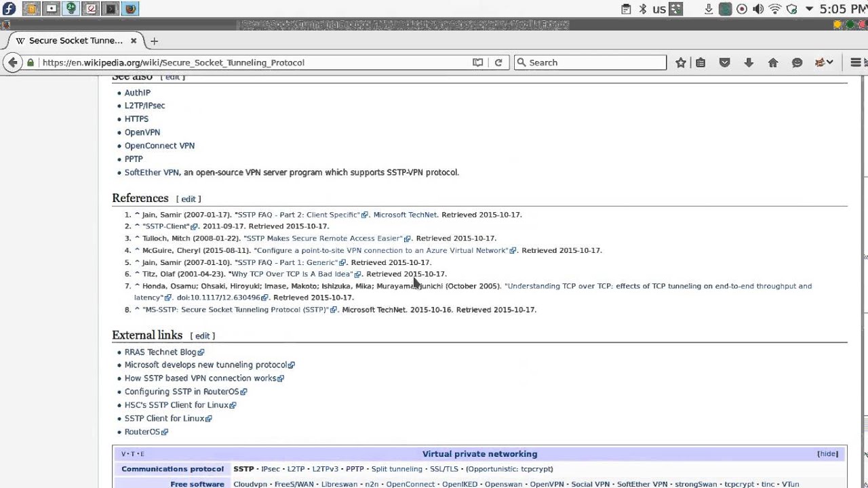Screen dimensions: 868x488
Task: Launch the terminal from the top panel
Action: tap(111, 9)
